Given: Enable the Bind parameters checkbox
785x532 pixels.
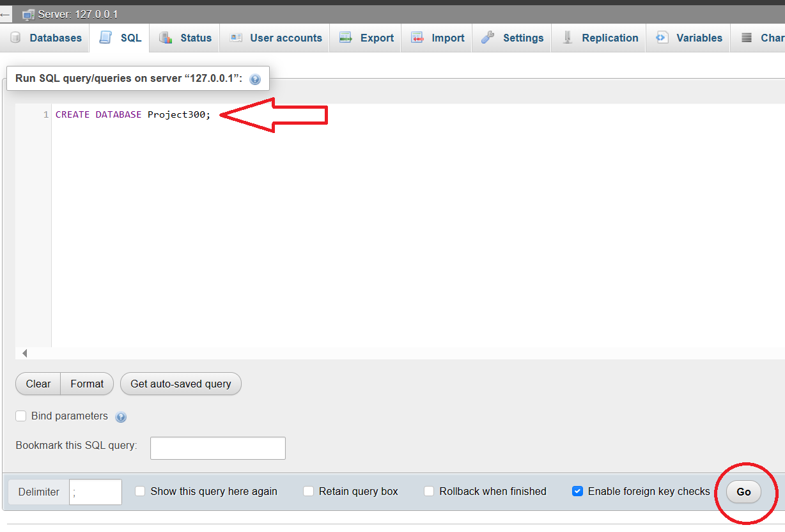Looking at the screenshot, I should point(21,416).
